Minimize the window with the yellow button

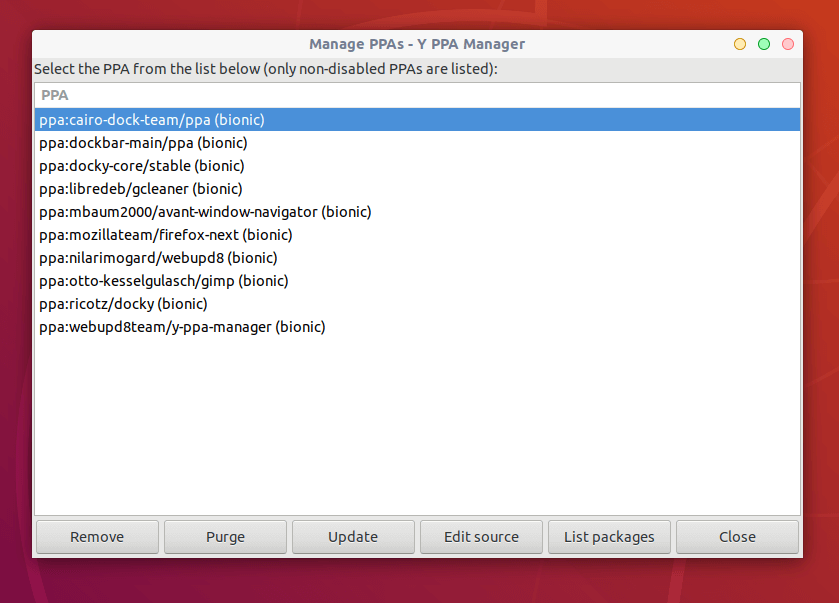tap(740, 44)
